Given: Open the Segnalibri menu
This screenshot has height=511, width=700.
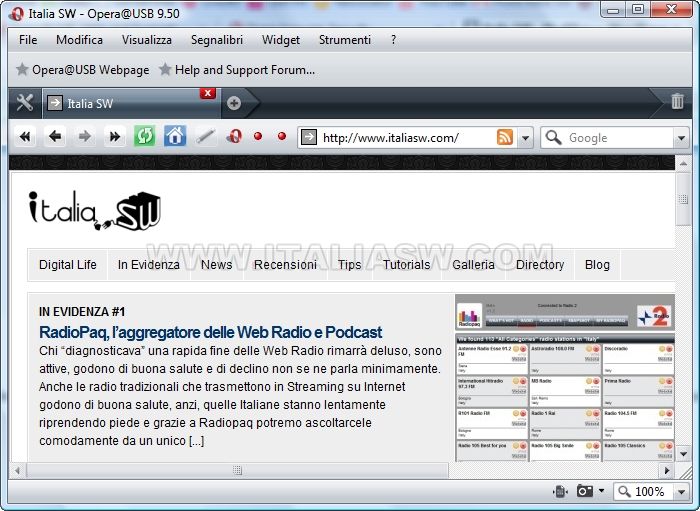Looking at the screenshot, I should pos(217,40).
